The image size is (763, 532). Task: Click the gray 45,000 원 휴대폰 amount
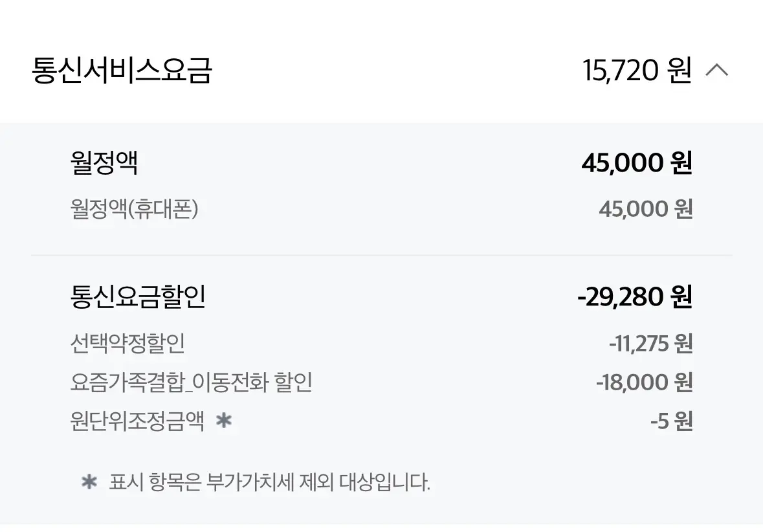pos(646,209)
